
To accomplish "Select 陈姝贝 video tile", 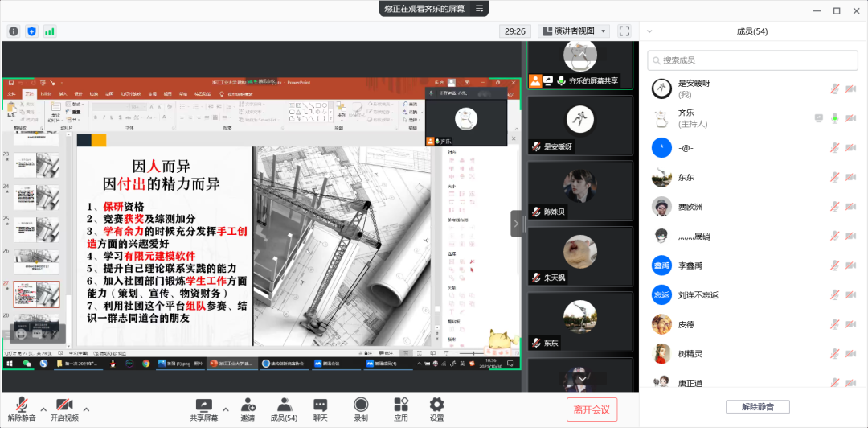I will tap(579, 190).
